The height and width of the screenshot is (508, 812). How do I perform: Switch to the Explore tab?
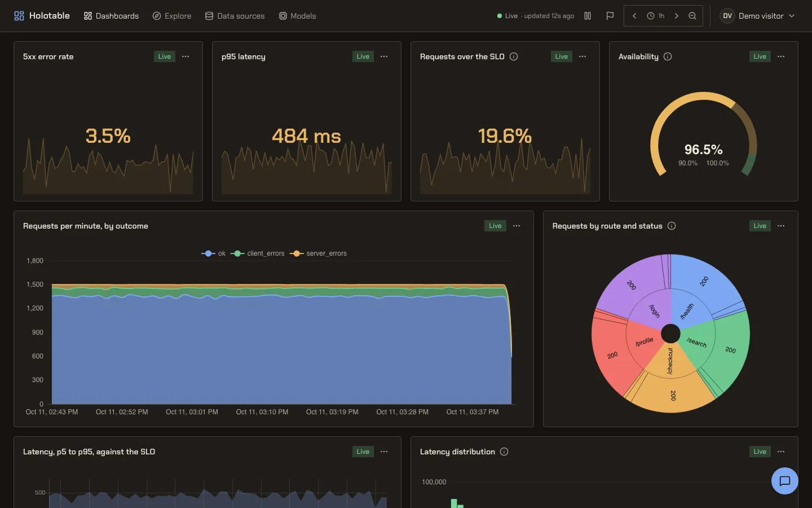(172, 16)
